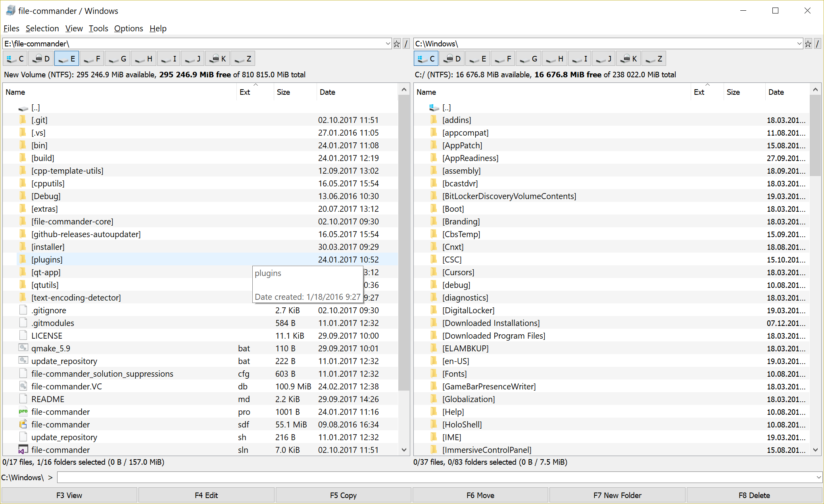The height and width of the screenshot is (504, 824).
Task: Open the file-commander.sln Visual Studio icon
Action: tap(23, 450)
